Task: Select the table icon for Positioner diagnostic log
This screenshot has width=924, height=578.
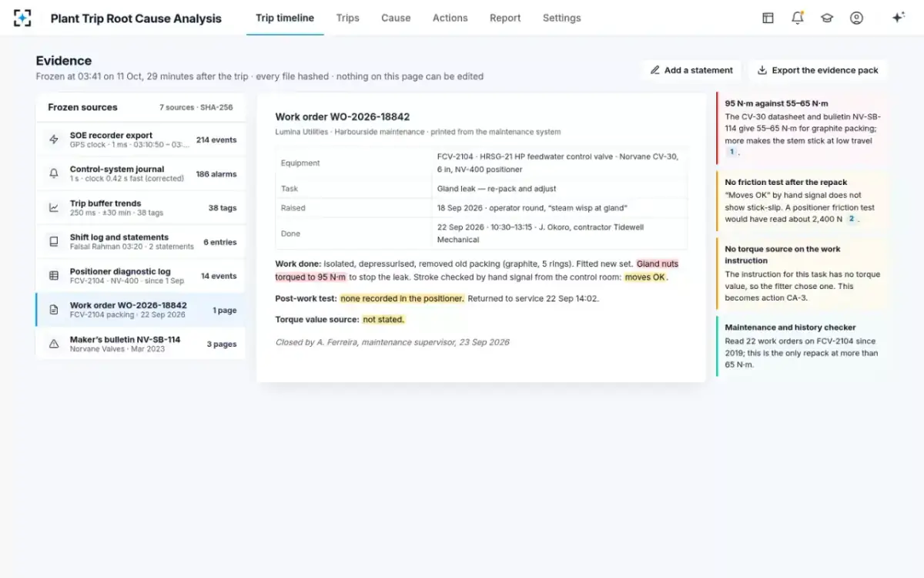Action: coord(54,275)
